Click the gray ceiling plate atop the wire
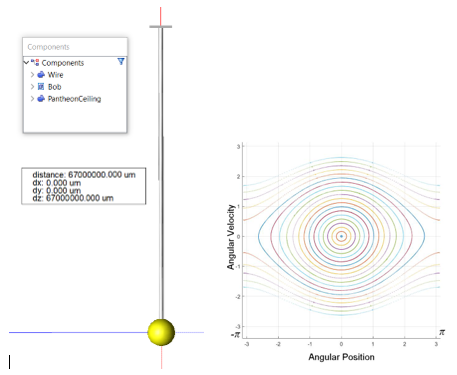Viewport: 457px width, 375px height. pos(161,26)
